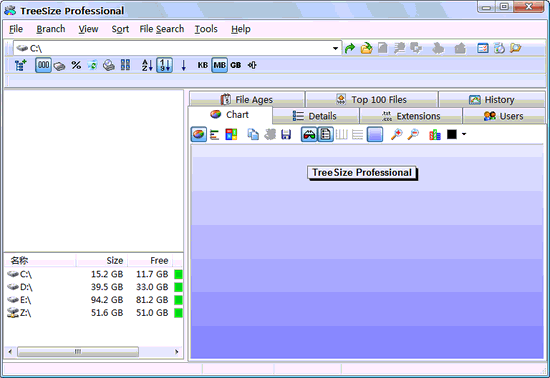Click the scheduled scan clock icon

[499, 48]
